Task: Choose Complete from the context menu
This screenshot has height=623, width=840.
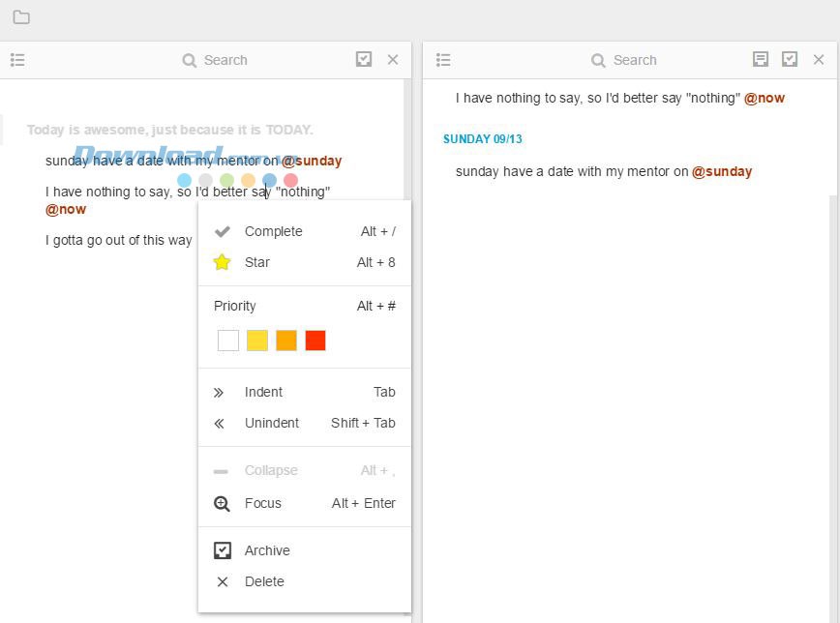Action: (x=273, y=231)
